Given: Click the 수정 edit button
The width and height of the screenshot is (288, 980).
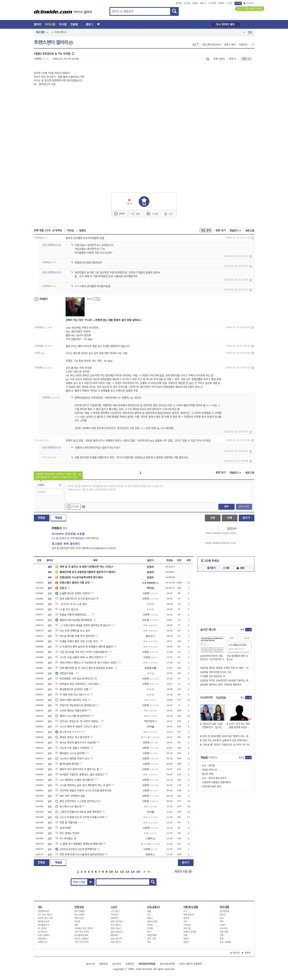Looking at the screenshot, I should [x=213, y=518].
